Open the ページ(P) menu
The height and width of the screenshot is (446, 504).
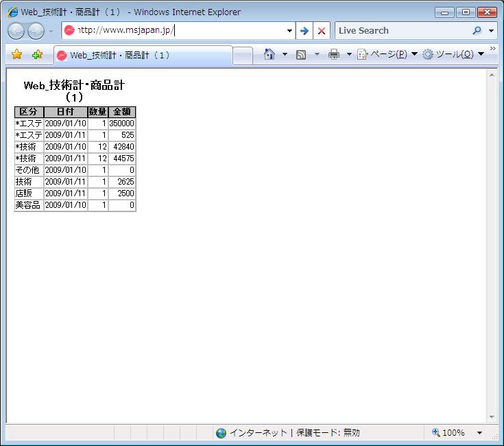[387, 54]
